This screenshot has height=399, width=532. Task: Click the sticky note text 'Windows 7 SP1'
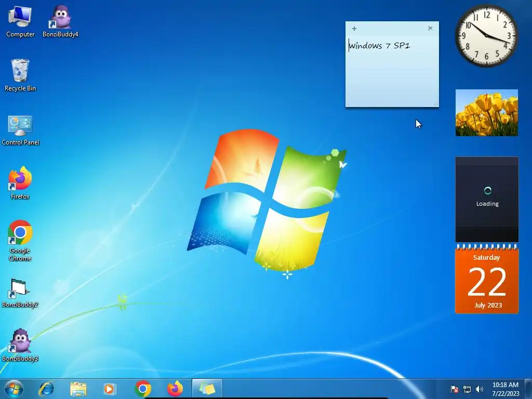click(x=380, y=46)
